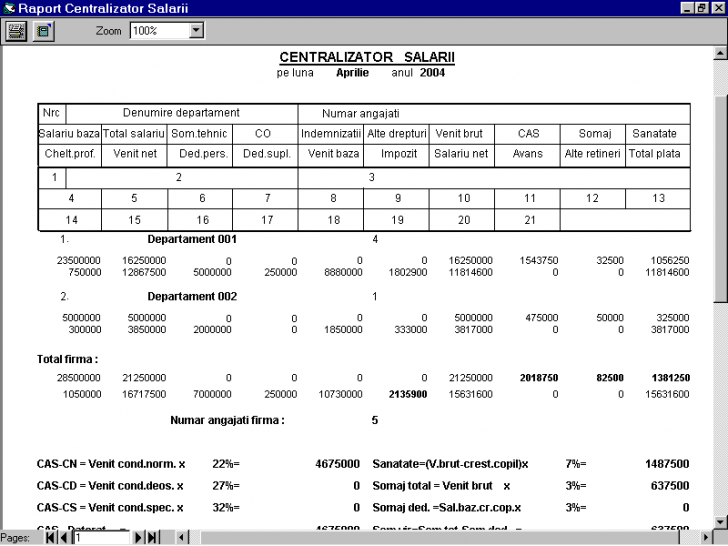The width and height of the screenshot is (728, 546).
Task: Click the Venit brut header cell
Action: (x=462, y=134)
